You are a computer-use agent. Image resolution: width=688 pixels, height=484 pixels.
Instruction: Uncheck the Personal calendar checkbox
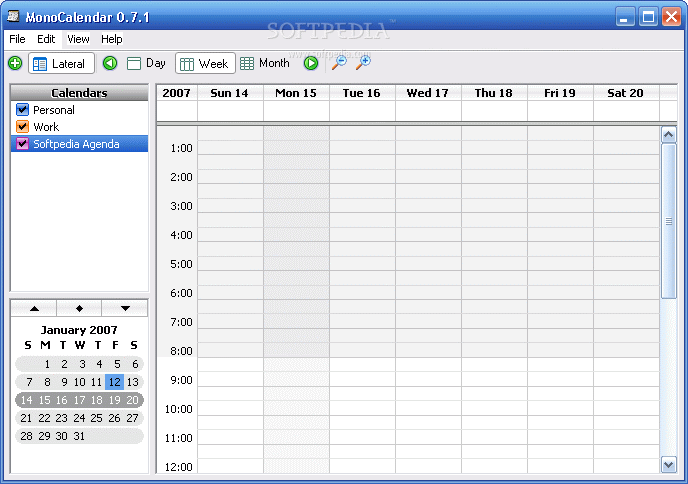point(22,109)
